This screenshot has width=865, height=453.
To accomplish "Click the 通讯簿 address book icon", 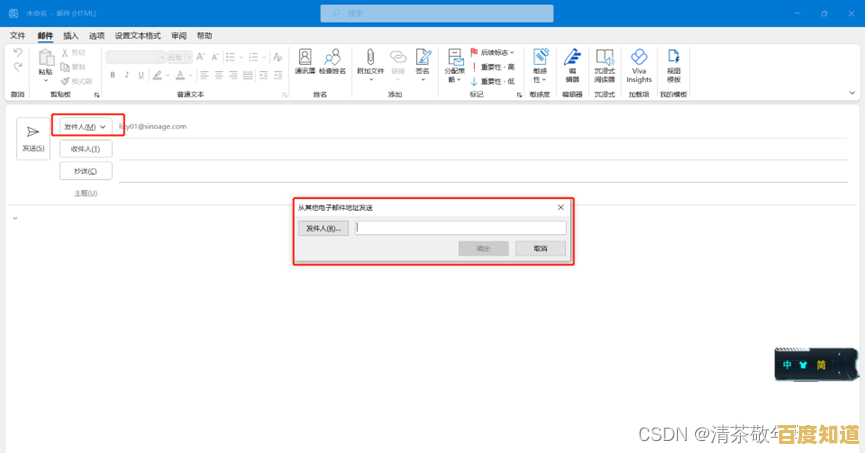I will tap(305, 62).
